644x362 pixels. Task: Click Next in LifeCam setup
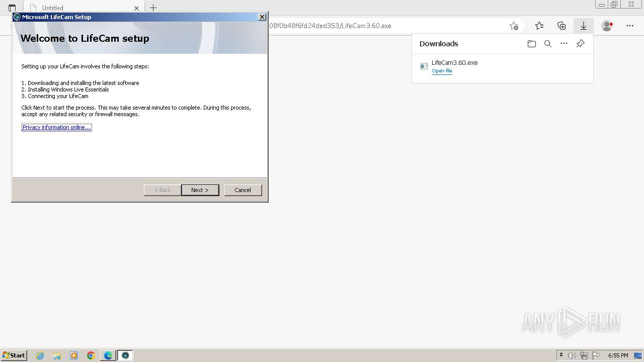(200, 190)
